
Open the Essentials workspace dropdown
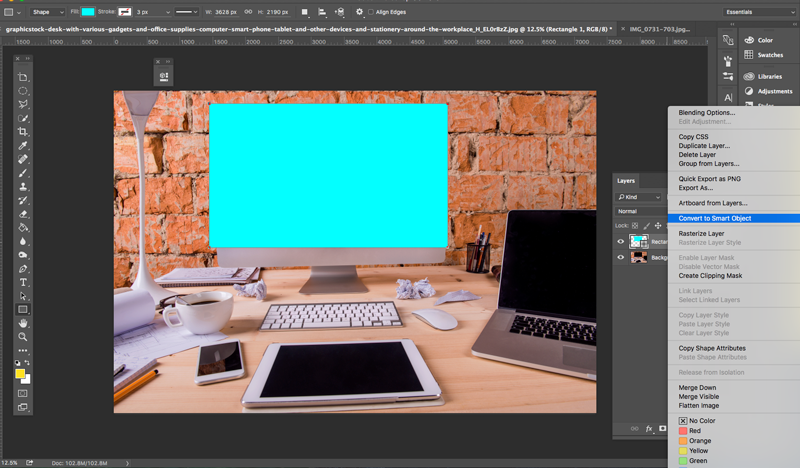point(759,12)
